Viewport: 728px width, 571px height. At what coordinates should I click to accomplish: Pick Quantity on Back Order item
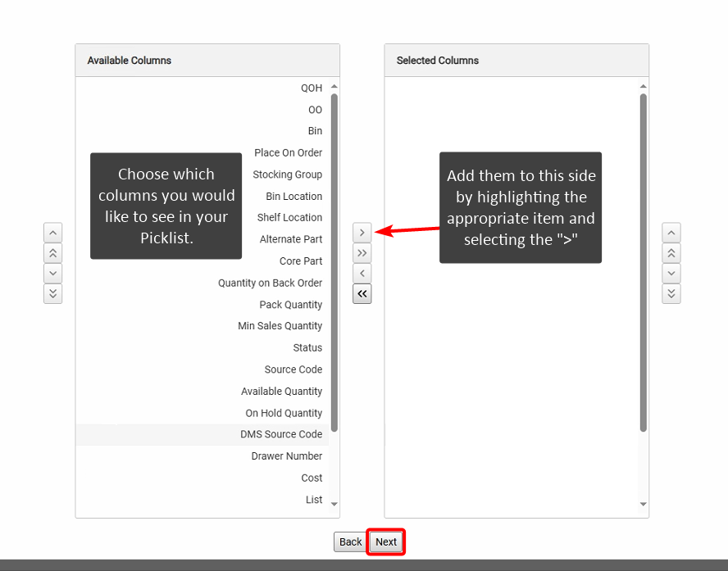point(270,283)
